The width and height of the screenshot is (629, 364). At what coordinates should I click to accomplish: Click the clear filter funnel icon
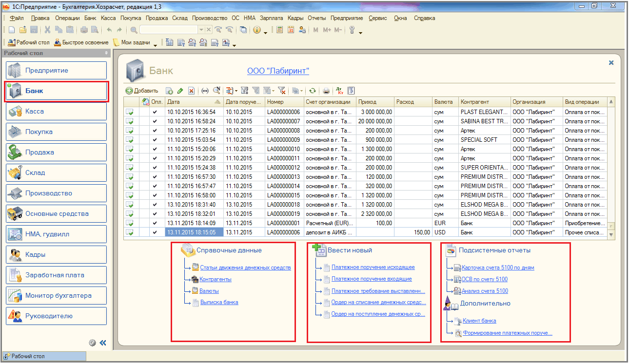coord(281,91)
